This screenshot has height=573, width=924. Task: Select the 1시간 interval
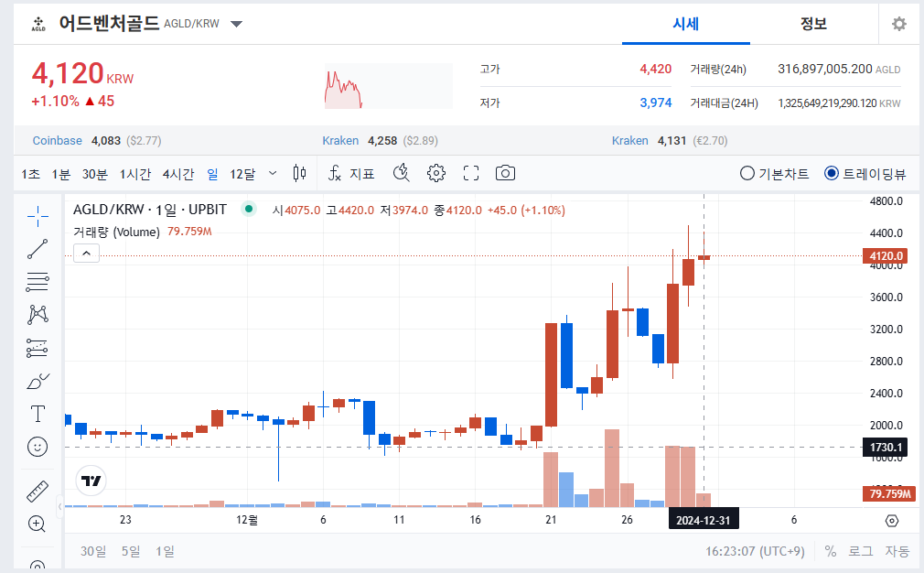click(x=135, y=174)
